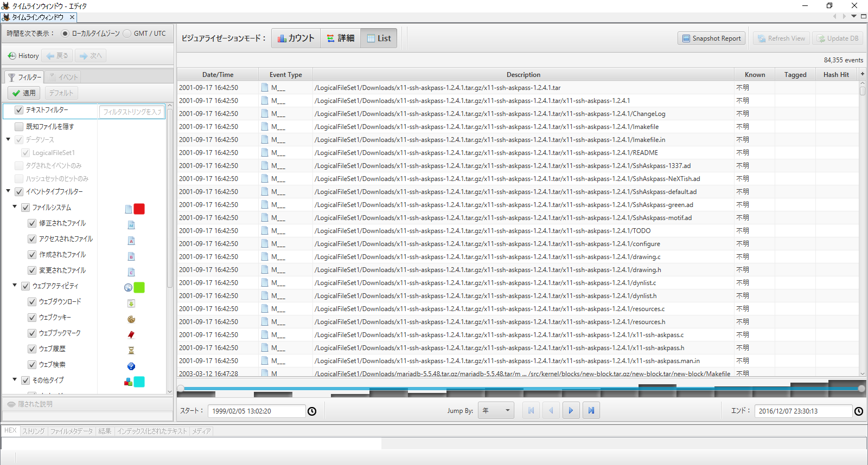This screenshot has height=465, width=868.
Task: Click the 適用 apply button
Action: pos(24,93)
